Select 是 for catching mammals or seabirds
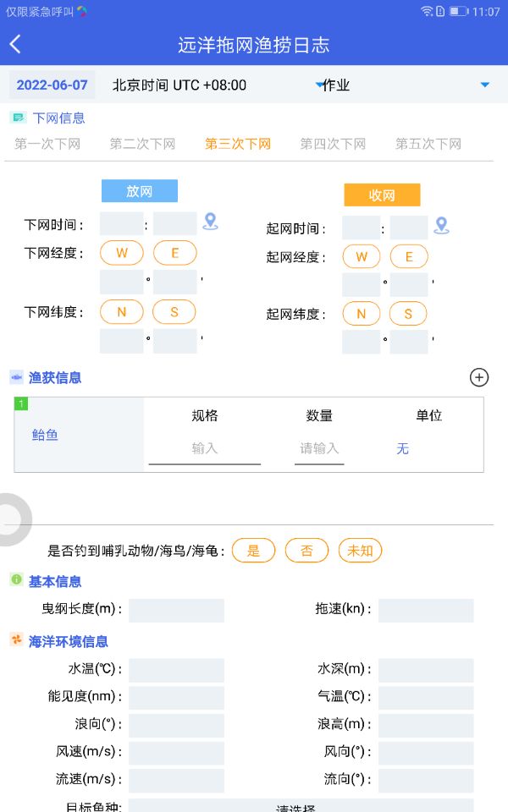Image resolution: width=508 pixels, height=812 pixels. [253, 550]
